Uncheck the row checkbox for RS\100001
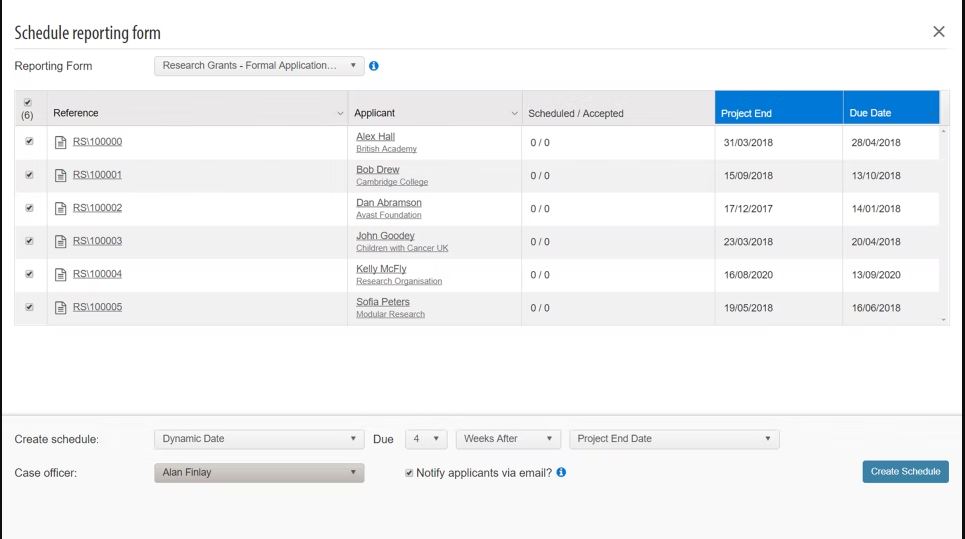 coord(29,175)
